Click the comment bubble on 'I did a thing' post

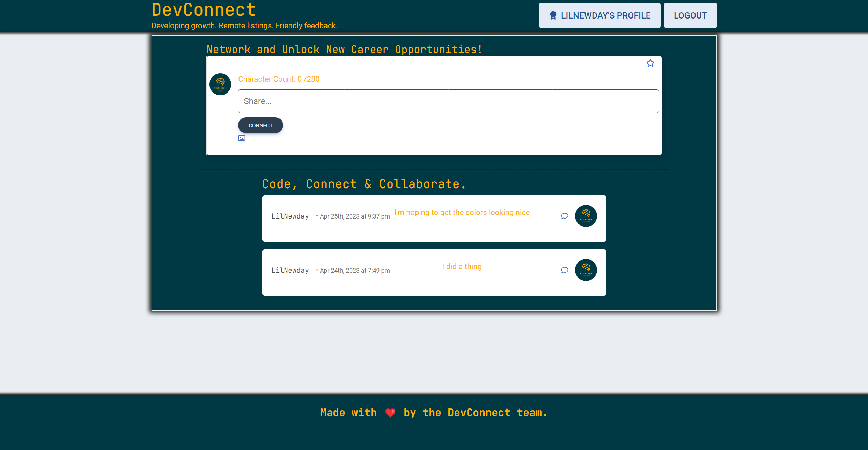(x=565, y=270)
